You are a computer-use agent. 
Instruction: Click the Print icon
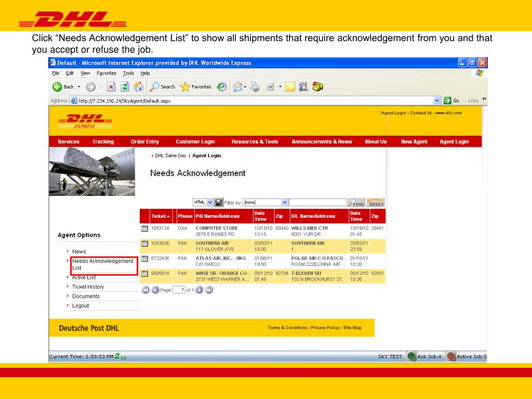[255, 87]
